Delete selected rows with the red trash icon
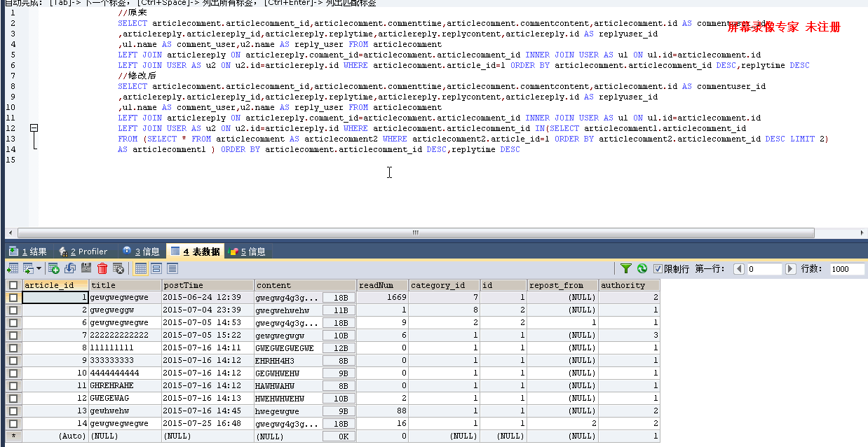The width and height of the screenshot is (868, 447). 102,268
